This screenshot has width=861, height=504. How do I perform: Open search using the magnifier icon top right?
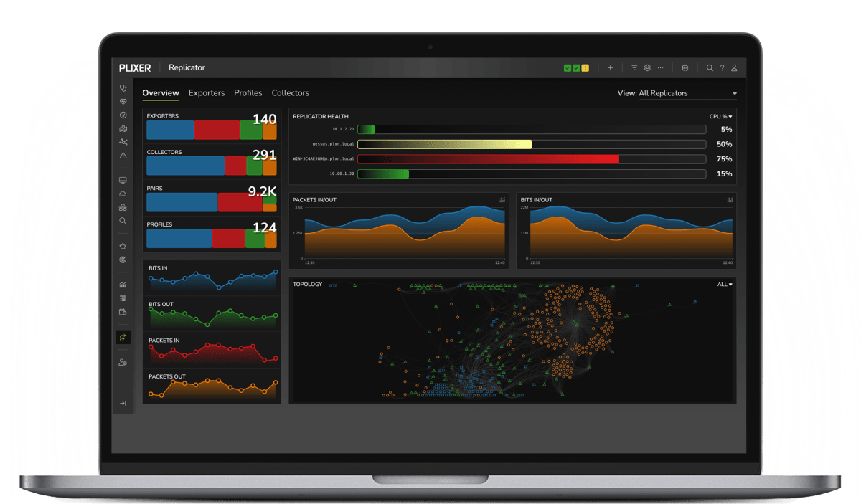coord(710,67)
